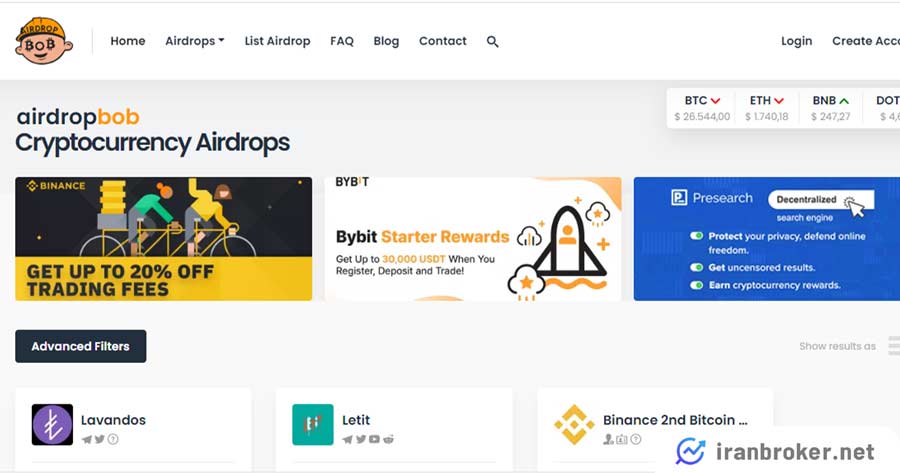Click user icon under Binance 2nd Bitcoin
Viewport: 900px width, 473px height.
pyautogui.click(x=608, y=440)
